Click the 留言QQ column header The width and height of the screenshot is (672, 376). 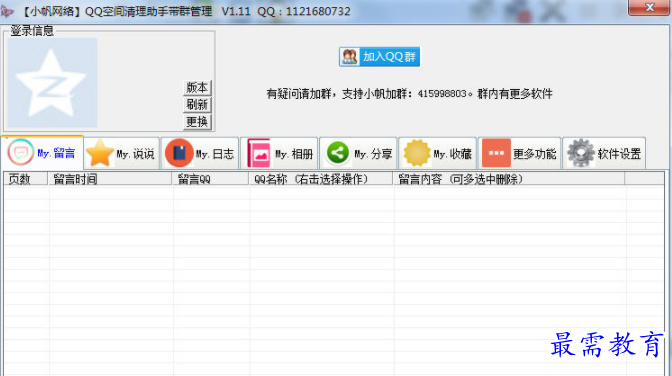tap(210, 179)
